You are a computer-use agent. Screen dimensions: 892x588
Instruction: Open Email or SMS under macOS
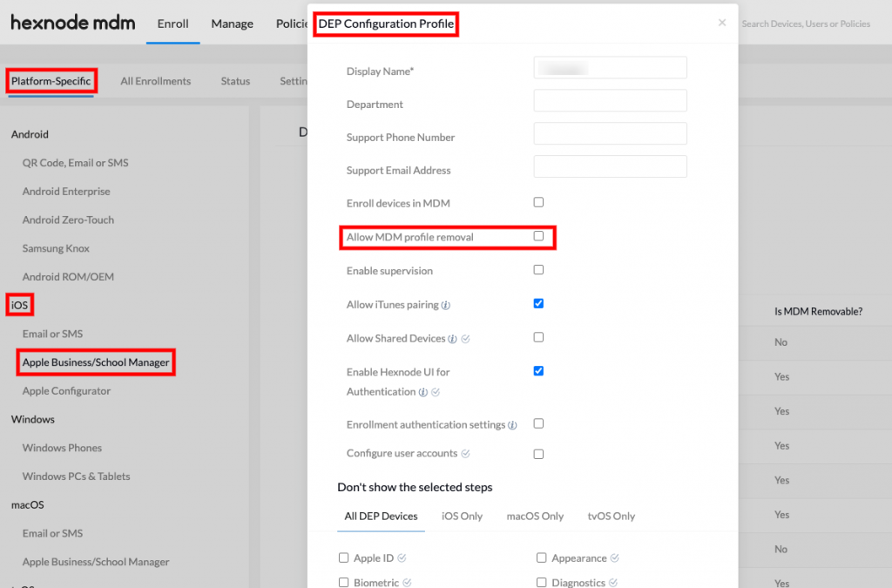pyautogui.click(x=52, y=533)
